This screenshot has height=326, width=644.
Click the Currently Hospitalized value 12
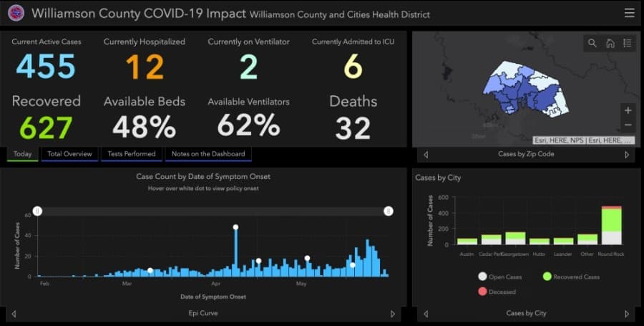[x=145, y=67]
